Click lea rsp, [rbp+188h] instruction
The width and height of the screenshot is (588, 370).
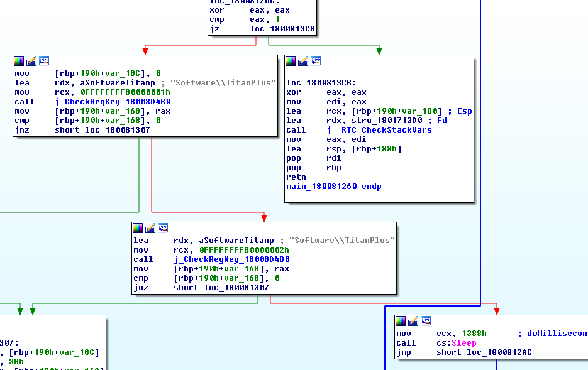(344, 149)
